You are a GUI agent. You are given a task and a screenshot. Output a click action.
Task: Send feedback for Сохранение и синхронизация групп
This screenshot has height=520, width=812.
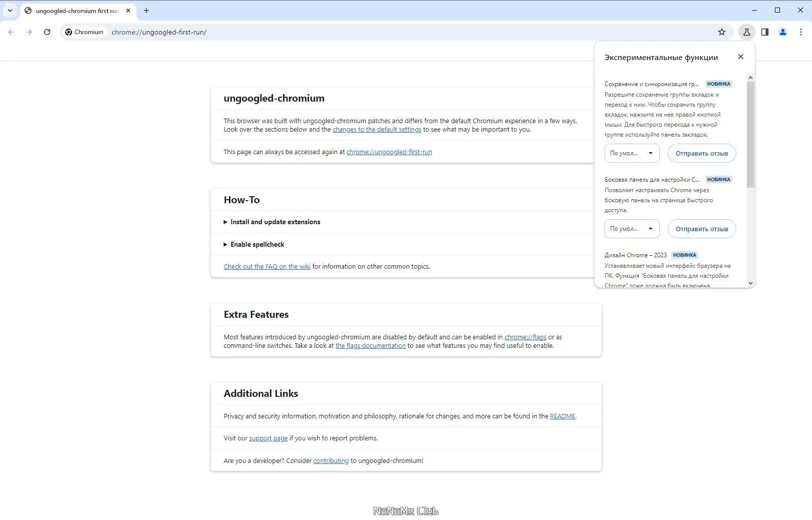(702, 153)
